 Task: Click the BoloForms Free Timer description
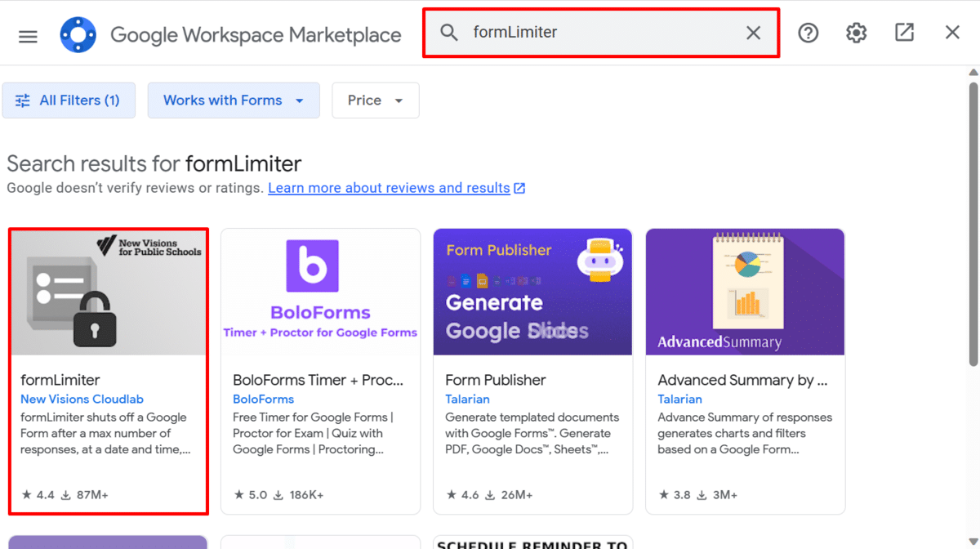tap(314, 433)
